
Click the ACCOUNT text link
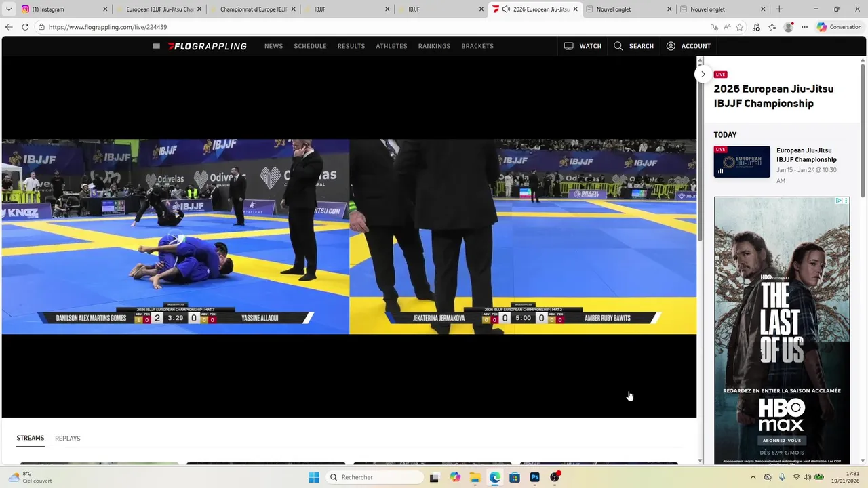point(696,46)
